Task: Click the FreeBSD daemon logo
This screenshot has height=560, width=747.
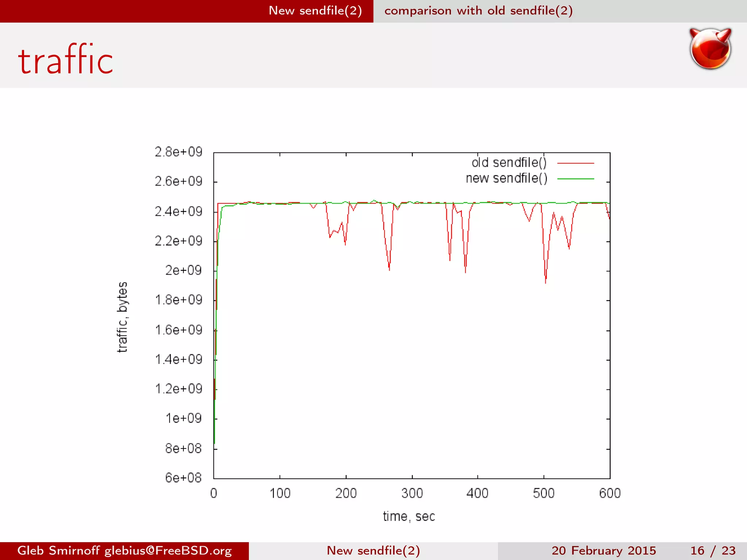Action: tap(710, 49)
